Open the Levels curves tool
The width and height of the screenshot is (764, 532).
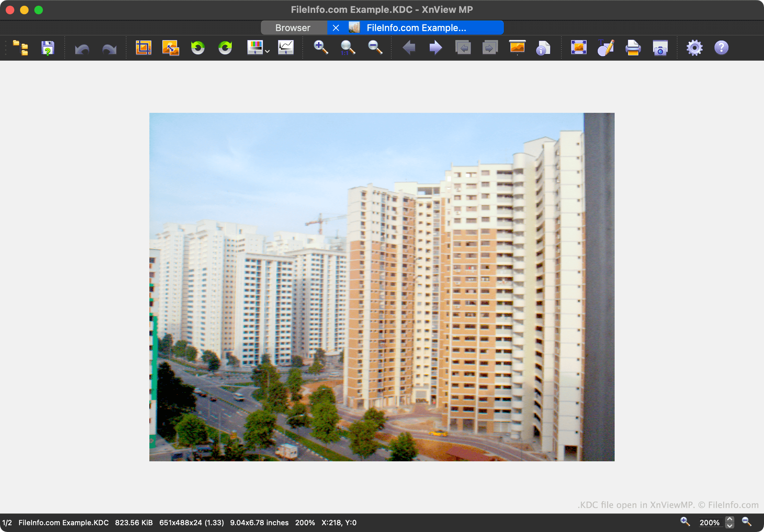pos(286,47)
